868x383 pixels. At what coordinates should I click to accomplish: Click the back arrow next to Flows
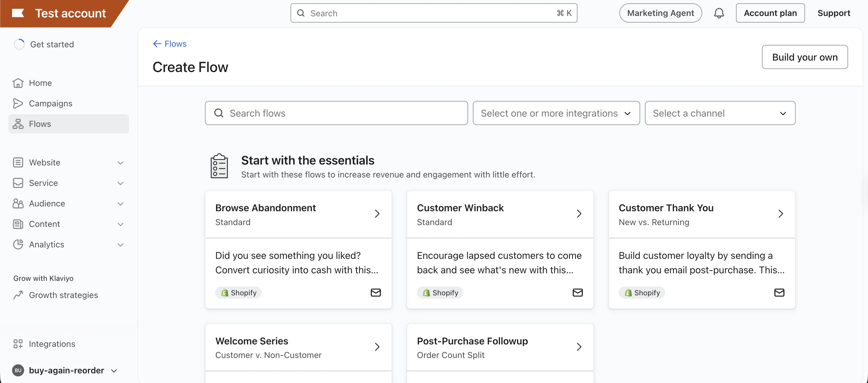tap(157, 44)
